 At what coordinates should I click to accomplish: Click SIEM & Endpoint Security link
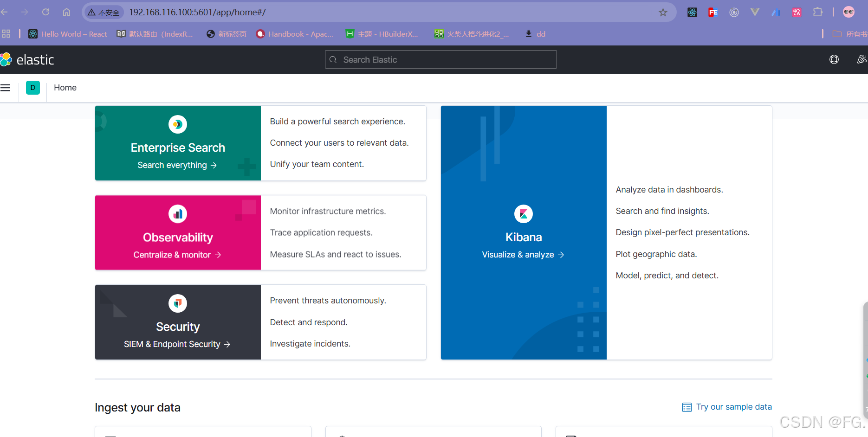click(177, 344)
